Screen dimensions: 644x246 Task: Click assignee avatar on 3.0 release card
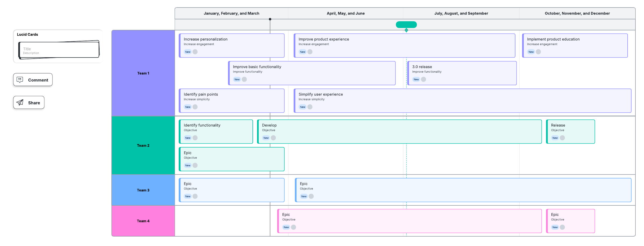[423, 79]
